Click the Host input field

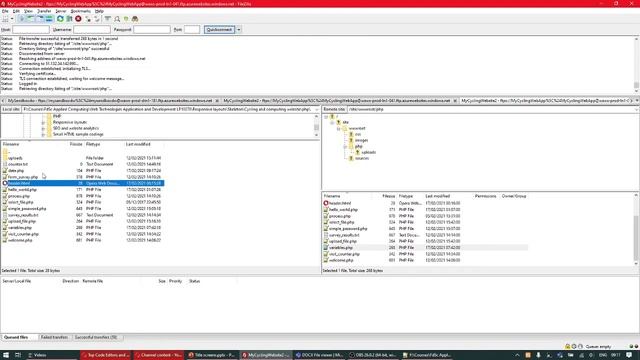click(x=31, y=29)
